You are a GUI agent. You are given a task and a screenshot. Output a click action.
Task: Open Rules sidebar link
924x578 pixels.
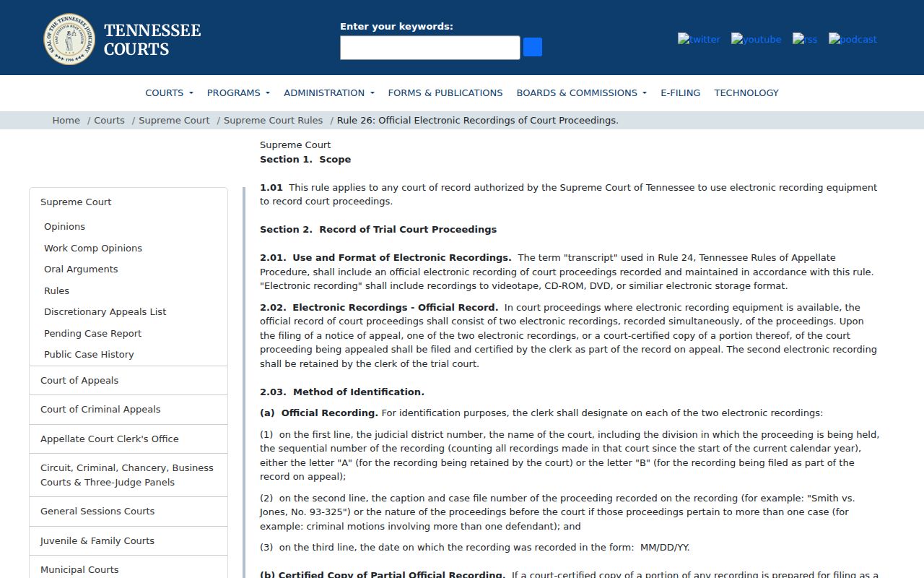pyautogui.click(x=56, y=290)
